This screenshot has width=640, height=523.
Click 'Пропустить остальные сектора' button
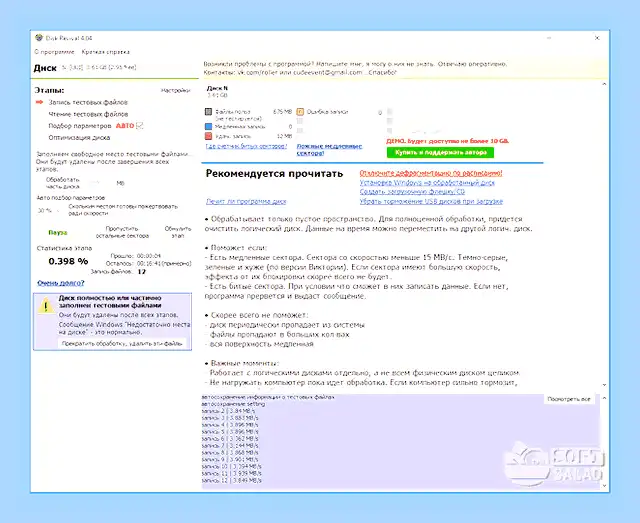coord(122,232)
